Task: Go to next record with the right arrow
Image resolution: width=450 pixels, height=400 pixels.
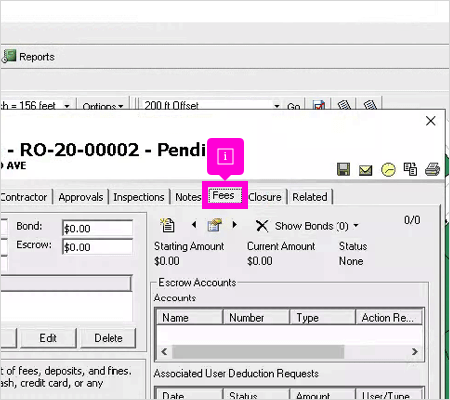Action: pyautogui.click(x=235, y=225)
